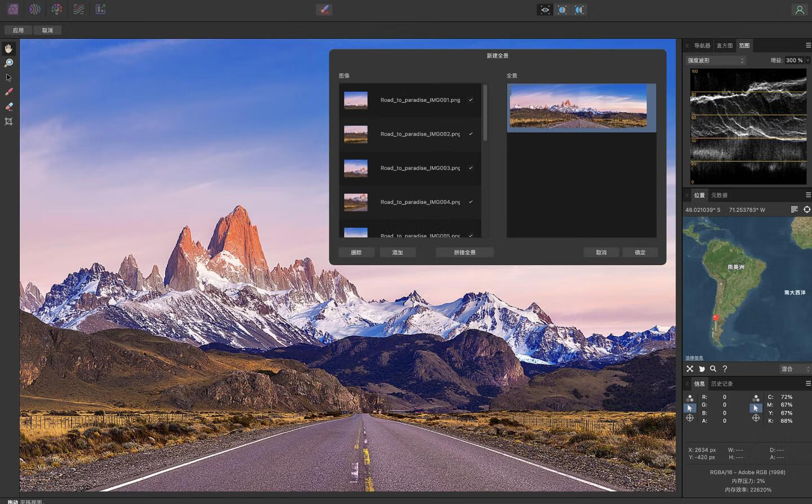Image resolution: width=812 pixels, height=504 pixels.
Task: Toggle the right cursor sampler button in info panel
Action: [x=756, y=408]
